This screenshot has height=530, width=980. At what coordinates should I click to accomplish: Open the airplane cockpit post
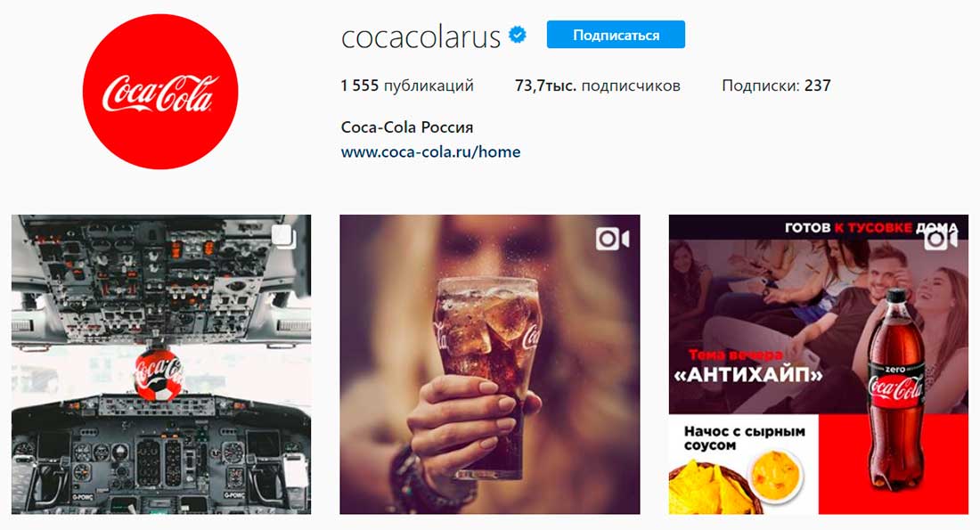(161, 364)
